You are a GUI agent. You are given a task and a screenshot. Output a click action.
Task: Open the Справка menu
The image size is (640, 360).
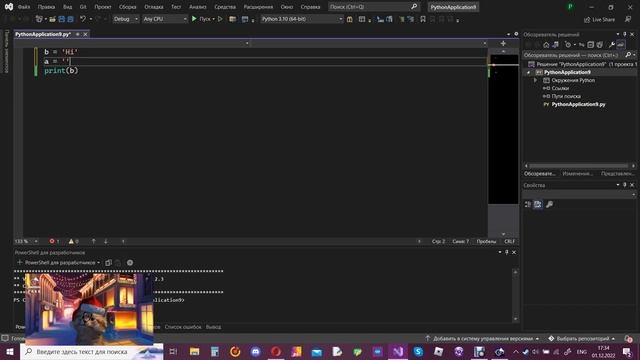(x=310, y=7)
